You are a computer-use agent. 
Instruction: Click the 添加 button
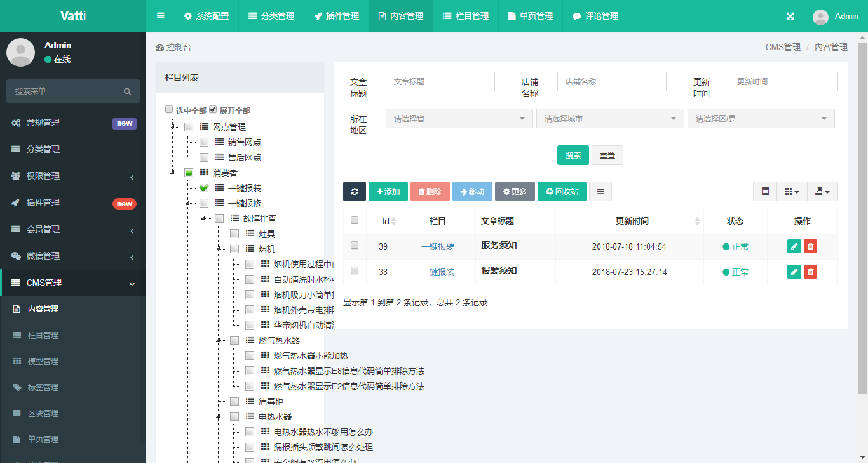[x=388, y=192]
